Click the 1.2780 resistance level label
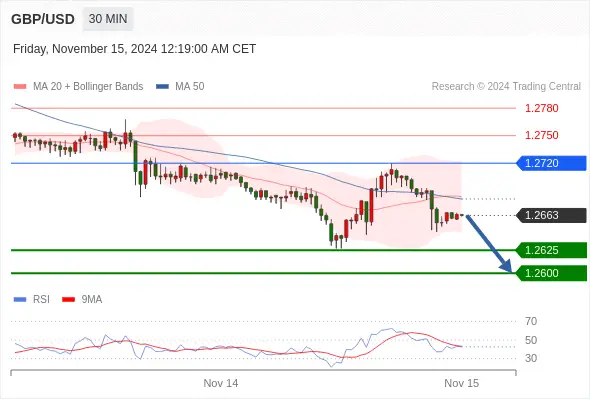 point(541,108)
